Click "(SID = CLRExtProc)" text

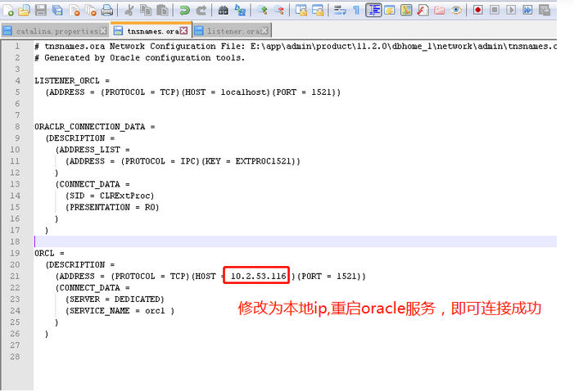[x=110, y=196]
